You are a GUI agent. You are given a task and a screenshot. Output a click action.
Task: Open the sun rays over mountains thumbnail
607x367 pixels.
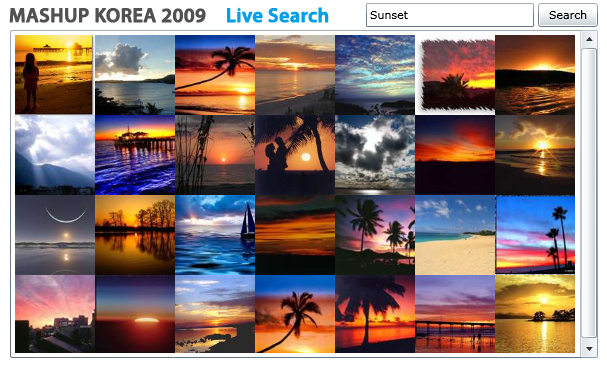[x=55, y=155]
